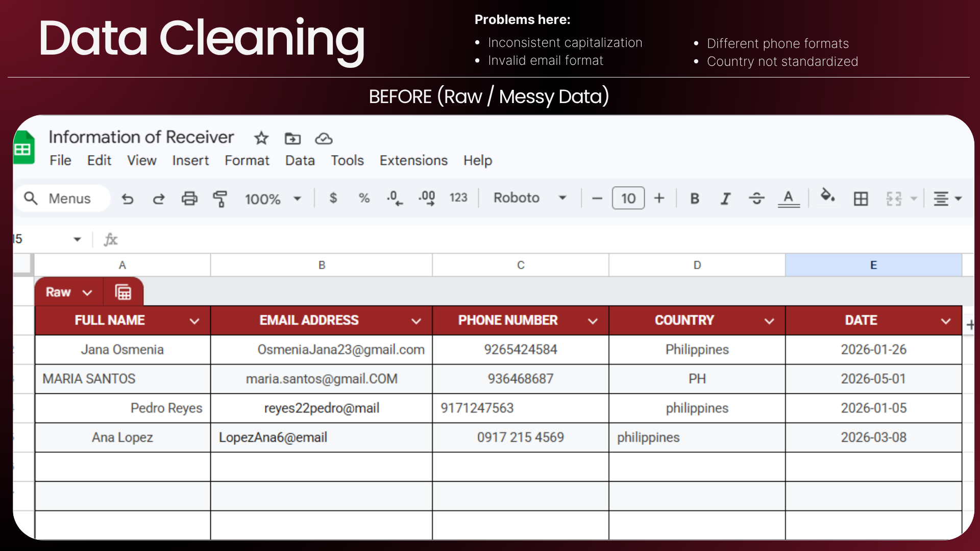Screen dimensions: 980x551
Task: Click the Redo arrow icon
Action: [x=159, y=199]
